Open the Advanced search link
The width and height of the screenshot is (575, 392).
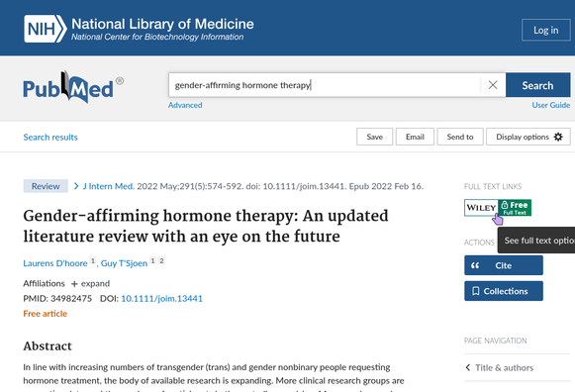pyautogui.click(x=185, y=105)
